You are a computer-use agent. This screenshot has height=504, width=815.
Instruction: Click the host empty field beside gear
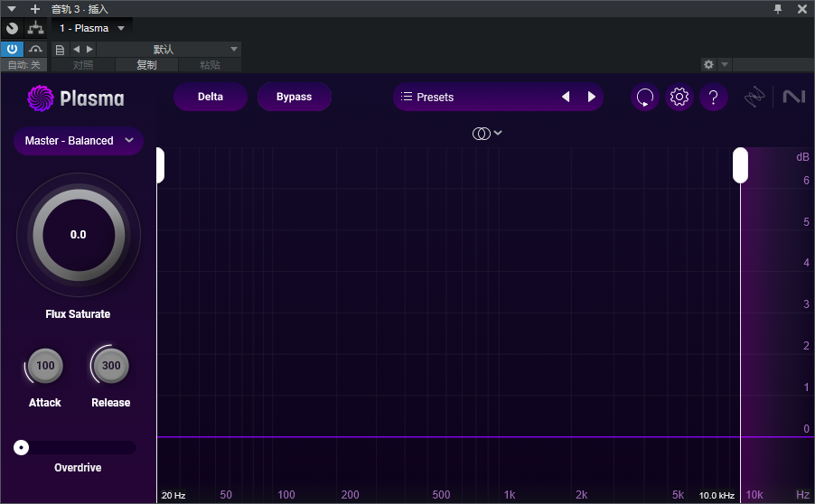[773, 64]
